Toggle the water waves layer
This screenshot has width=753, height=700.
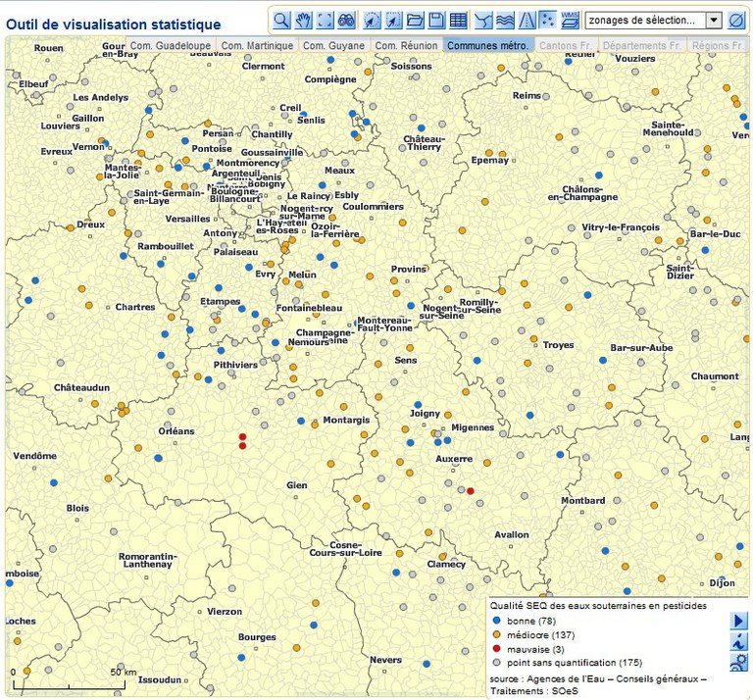click(x=505, y=20)
